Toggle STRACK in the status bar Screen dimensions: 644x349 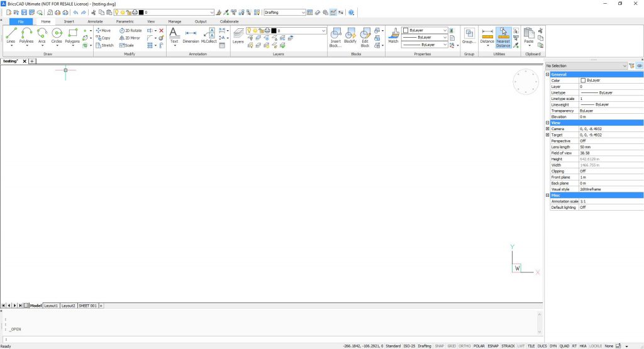click(508, 346)
